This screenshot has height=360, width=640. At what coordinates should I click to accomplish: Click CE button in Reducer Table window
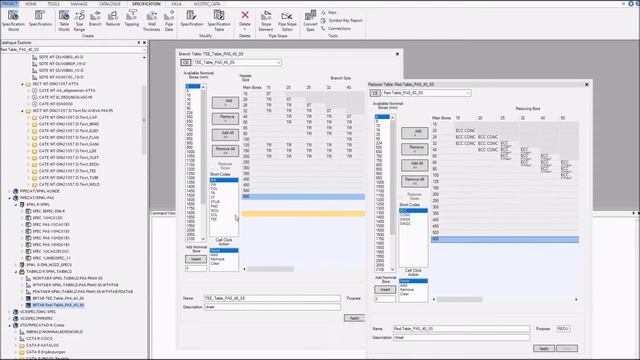pyautogui.click(x=375, y=93)
